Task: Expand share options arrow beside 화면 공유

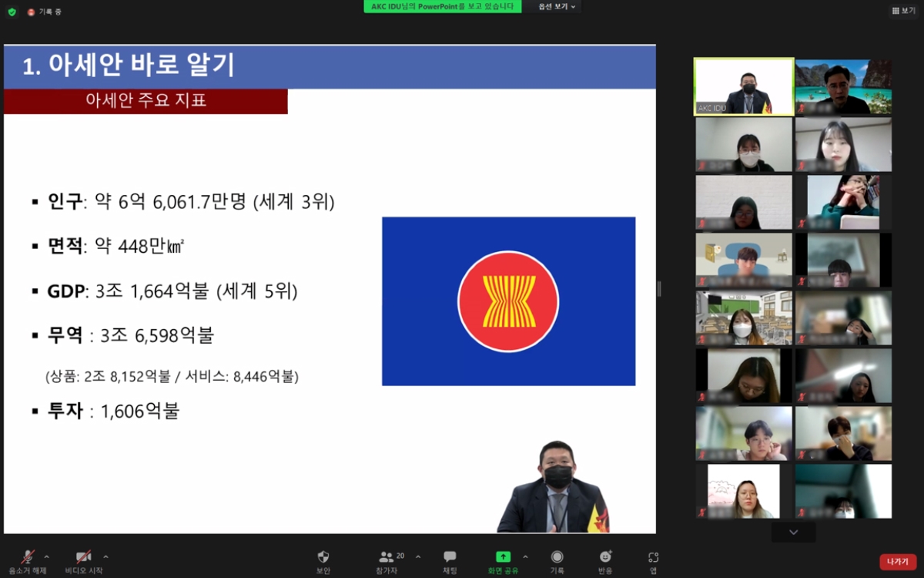Action: (525, 556)
